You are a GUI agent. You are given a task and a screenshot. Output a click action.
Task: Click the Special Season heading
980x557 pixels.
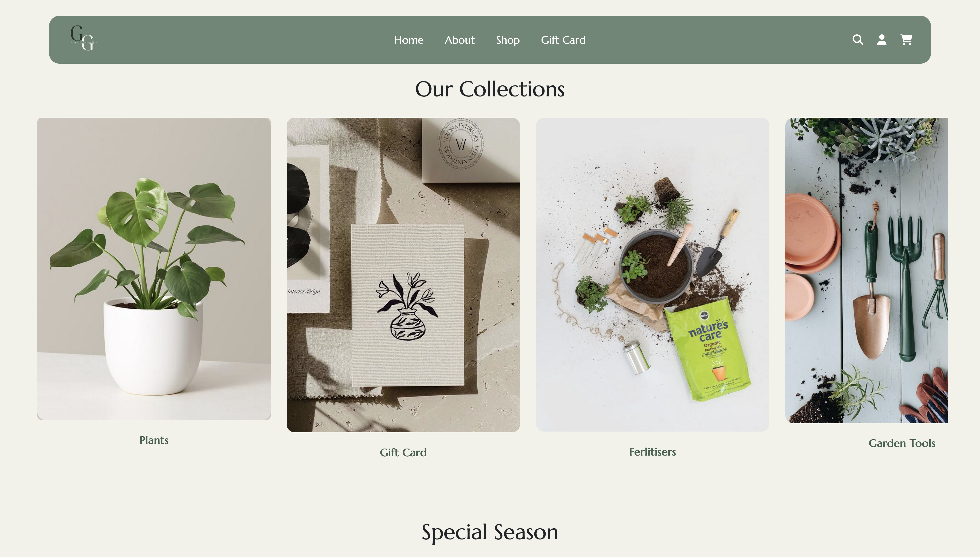[490, 532]
